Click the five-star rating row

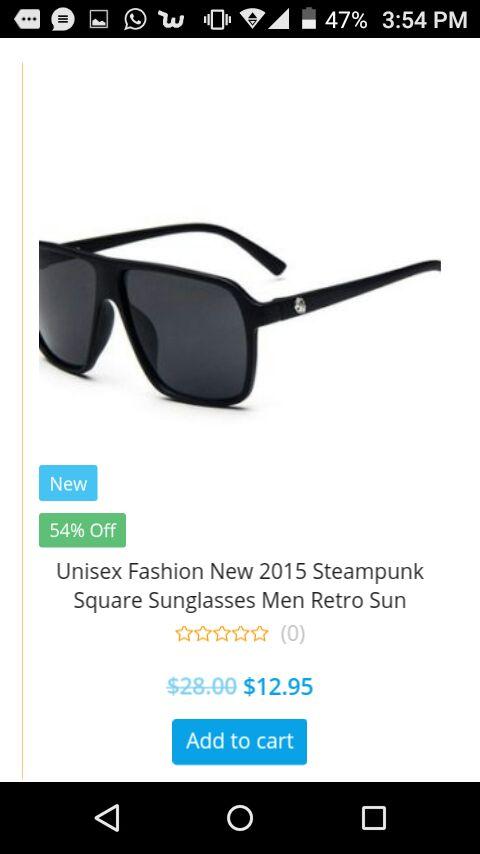pyautogui.click(x=222, y=634)
